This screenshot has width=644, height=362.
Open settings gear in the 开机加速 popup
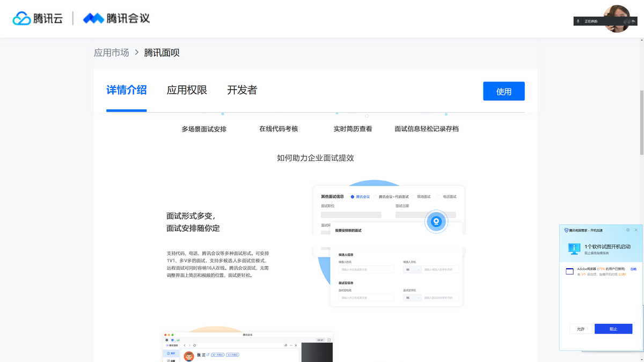(x=627, y=230)
